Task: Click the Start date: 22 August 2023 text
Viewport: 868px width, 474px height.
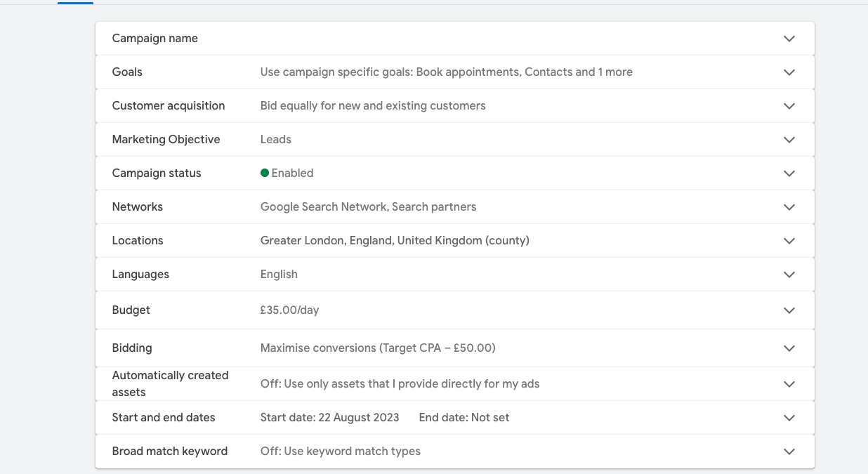Action: 329,417
